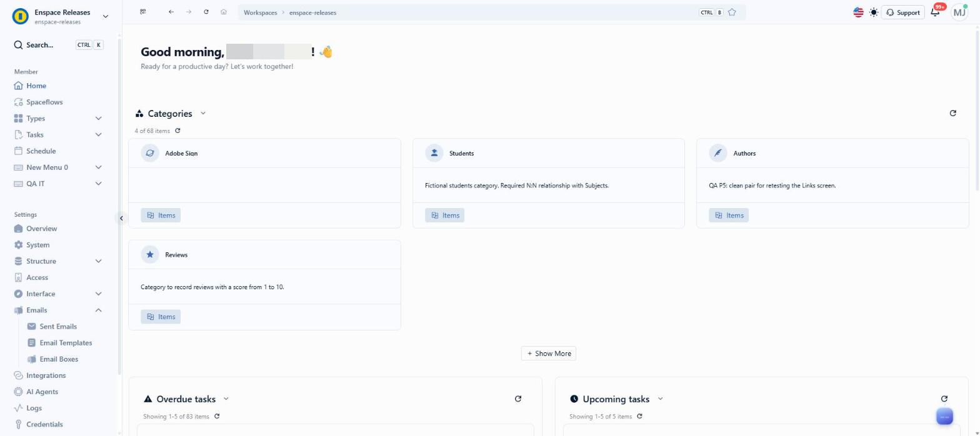Open the Support button

click(902, 12)
